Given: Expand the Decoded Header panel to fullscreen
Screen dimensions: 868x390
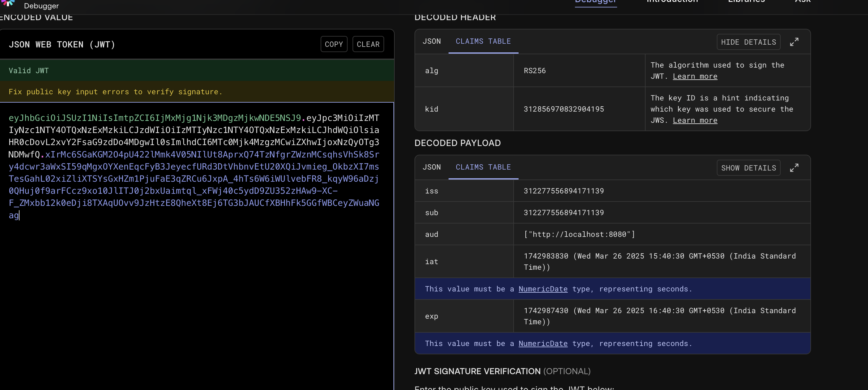Looking at the screenshot, I should (x=794, y=42).
